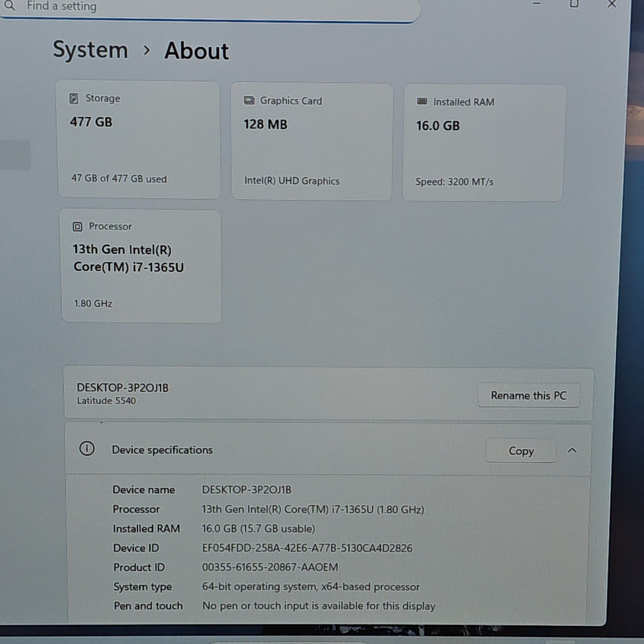Click the Storage drive icon
This screenshot has height=644, width=644.
[x=74, y=98]
